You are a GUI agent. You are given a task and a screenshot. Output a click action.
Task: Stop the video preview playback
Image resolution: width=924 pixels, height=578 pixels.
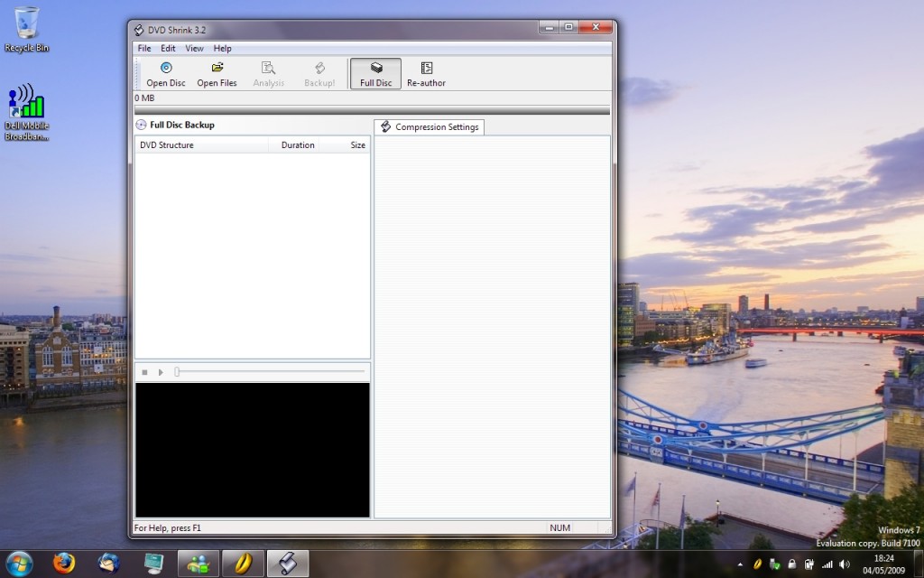[145, 372]
